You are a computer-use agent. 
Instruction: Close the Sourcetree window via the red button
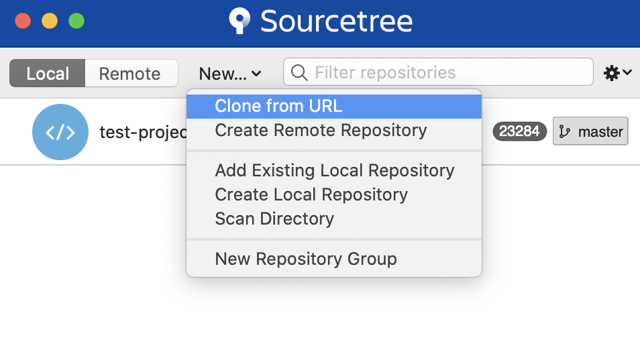pos(23,21)
